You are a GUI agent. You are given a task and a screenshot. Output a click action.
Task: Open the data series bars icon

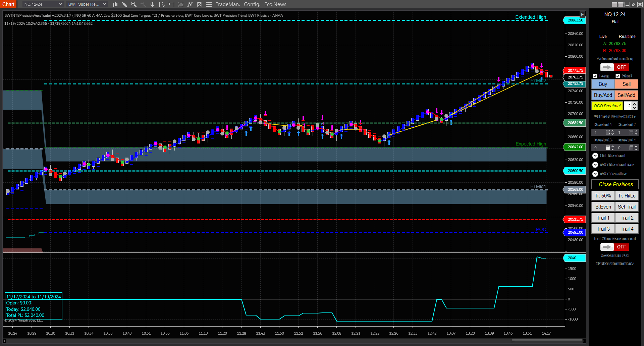point(181,4)
